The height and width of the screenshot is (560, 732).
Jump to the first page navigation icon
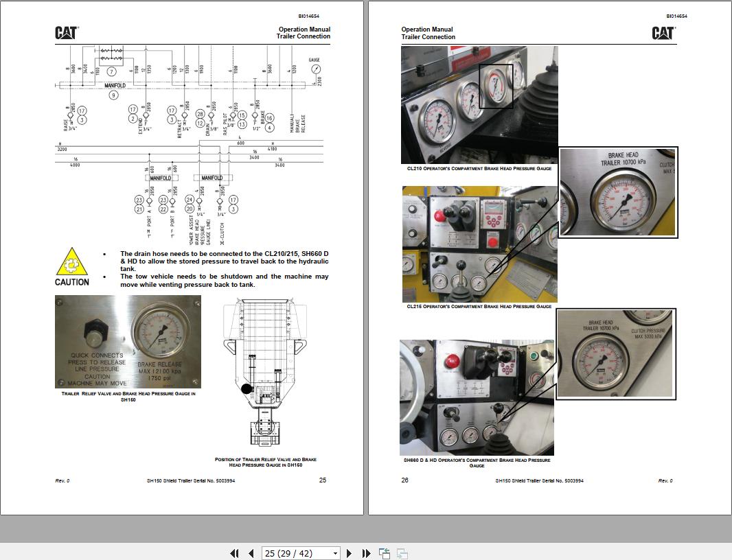(x=233, y=552)
